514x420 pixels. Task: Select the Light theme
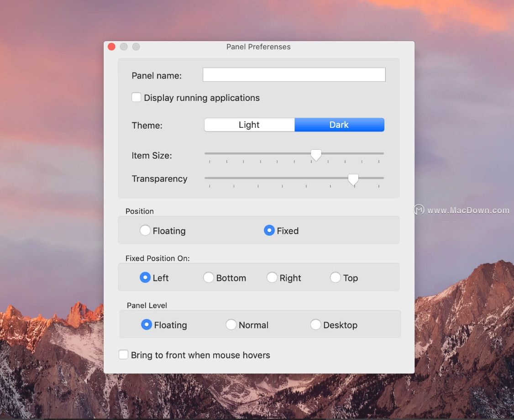pos(249,125)
